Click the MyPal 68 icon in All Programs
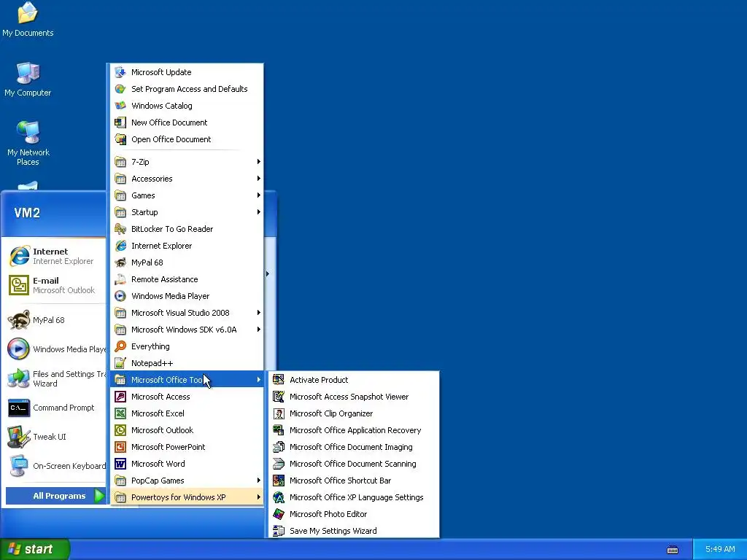 click(x=120, y=262)
